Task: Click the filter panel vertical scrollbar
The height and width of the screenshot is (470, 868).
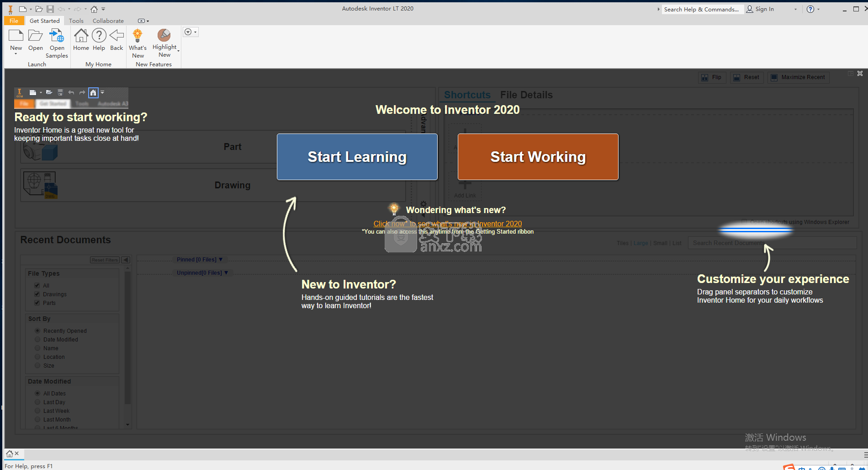Action: pos(127,338)
